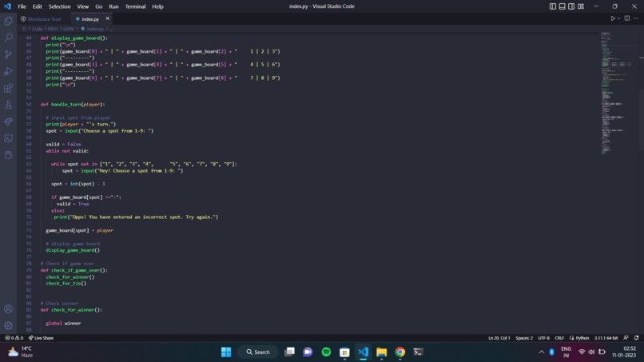
Task: Place cursor on line number 54
Action: click(28, 105)
